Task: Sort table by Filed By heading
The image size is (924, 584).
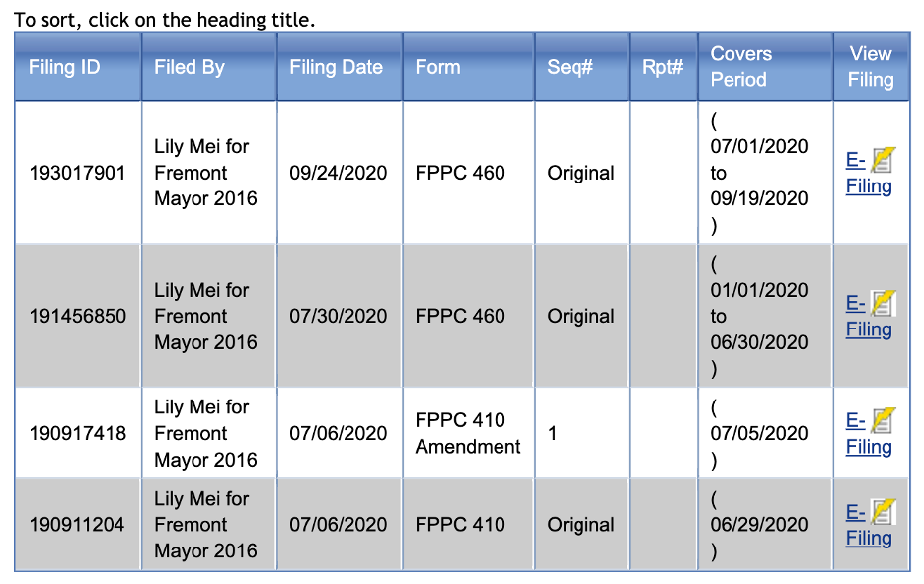Action: pyautogui.click(x=190, y=67)
